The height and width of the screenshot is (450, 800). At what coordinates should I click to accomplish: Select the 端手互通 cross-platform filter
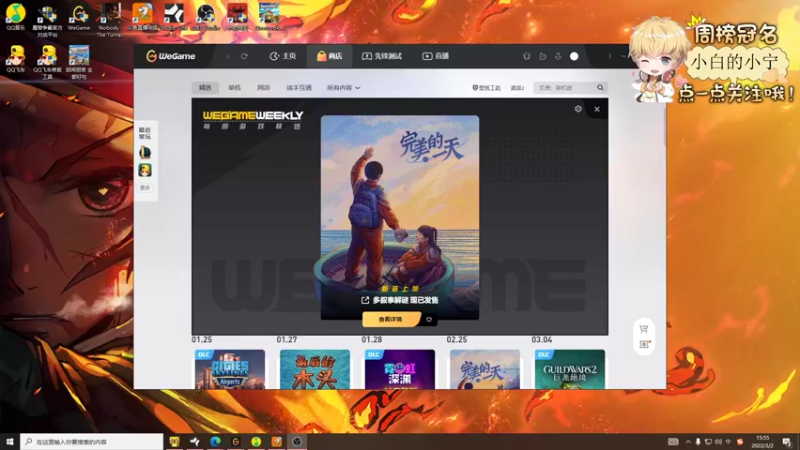(299, 88)
